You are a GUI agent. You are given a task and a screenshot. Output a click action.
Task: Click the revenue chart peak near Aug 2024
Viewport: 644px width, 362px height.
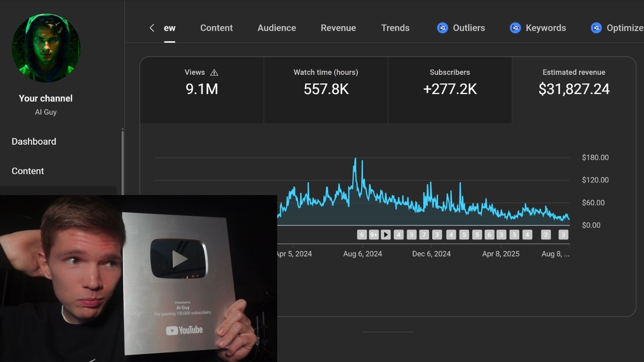355,160
